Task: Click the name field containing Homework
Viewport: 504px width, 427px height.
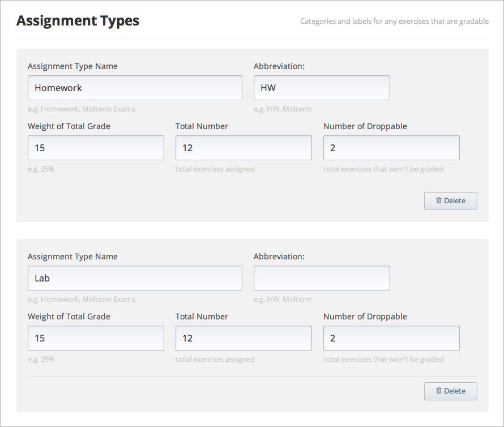Action: (135, 88)
